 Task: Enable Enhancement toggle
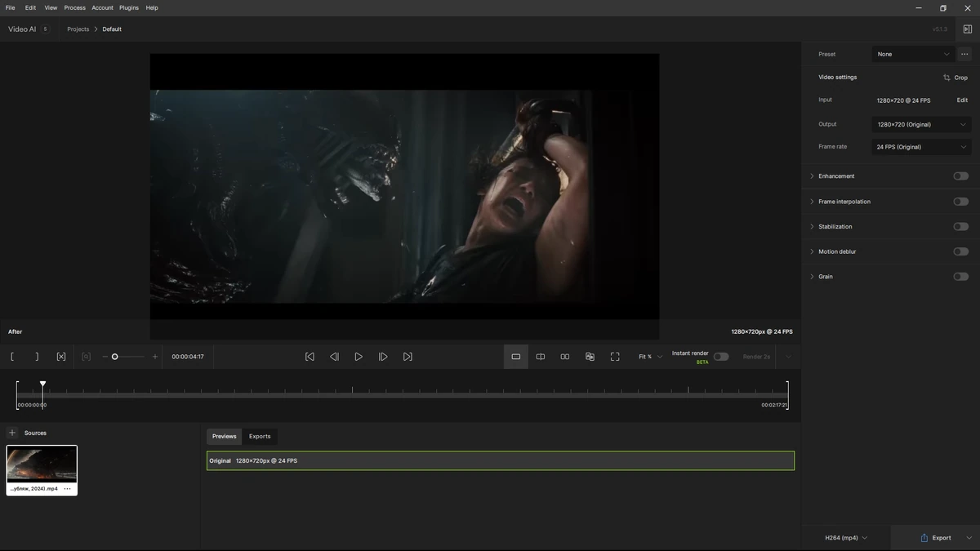961,176
